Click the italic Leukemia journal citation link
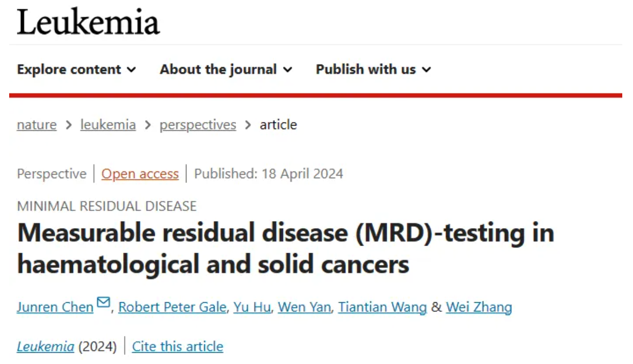The image size is (633, 364). (45, 346)
